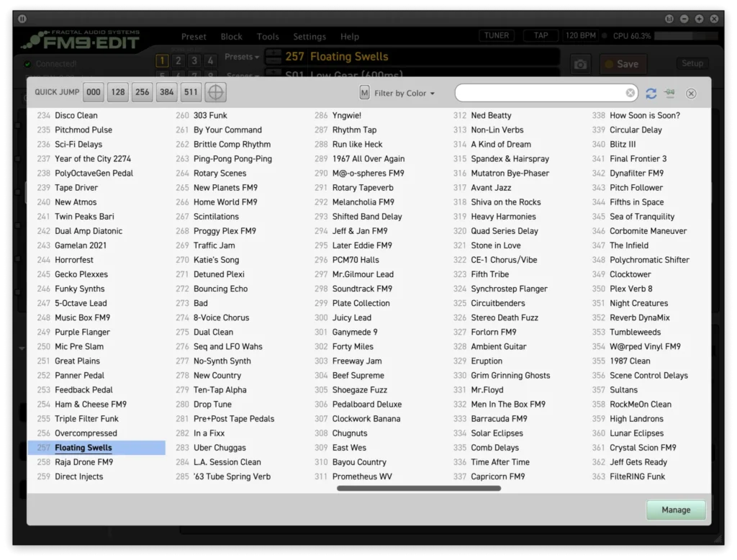Jump to preset 256 via Quick Jump

(143, 92)
